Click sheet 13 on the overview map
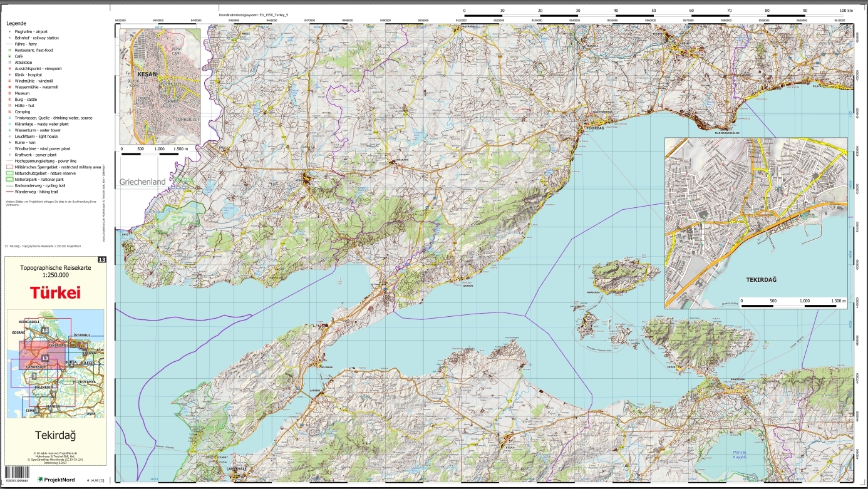868x489 pixels. click(44, 357)
